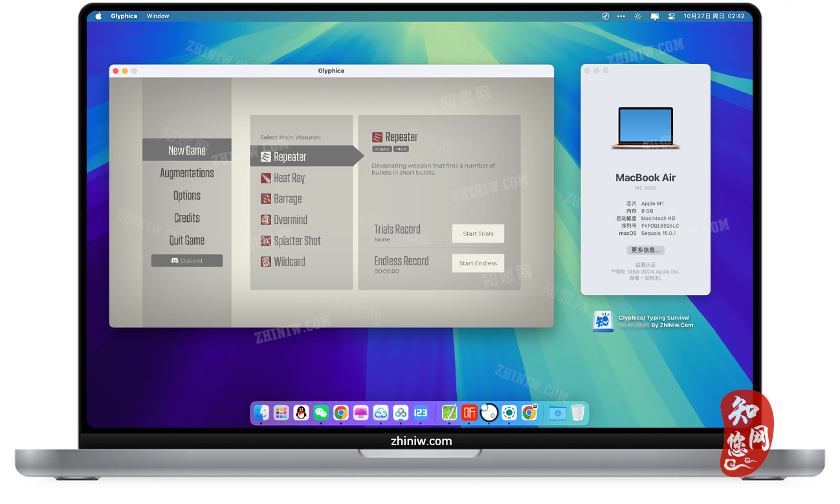Image resolution: width=840 pixels, height=504 pixels.
Task: Open the red 听 app in Dock
Action: coord(469,413)
